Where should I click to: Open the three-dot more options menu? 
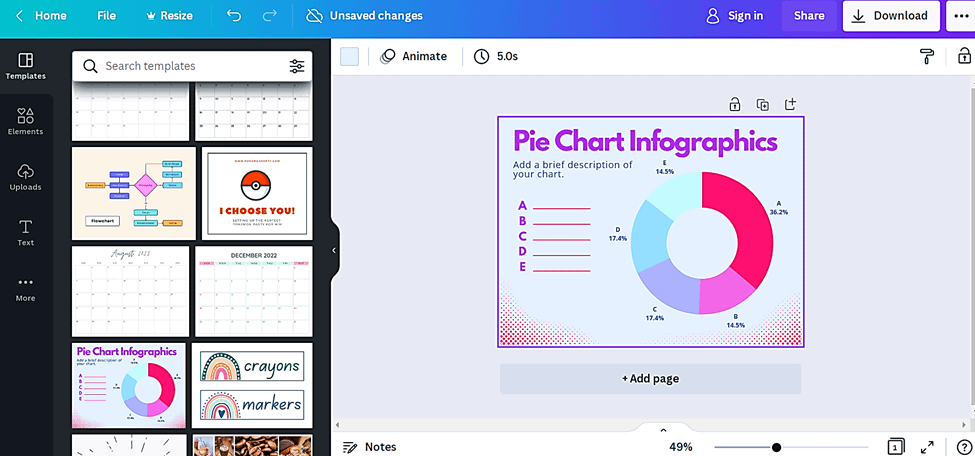[961, 16]
